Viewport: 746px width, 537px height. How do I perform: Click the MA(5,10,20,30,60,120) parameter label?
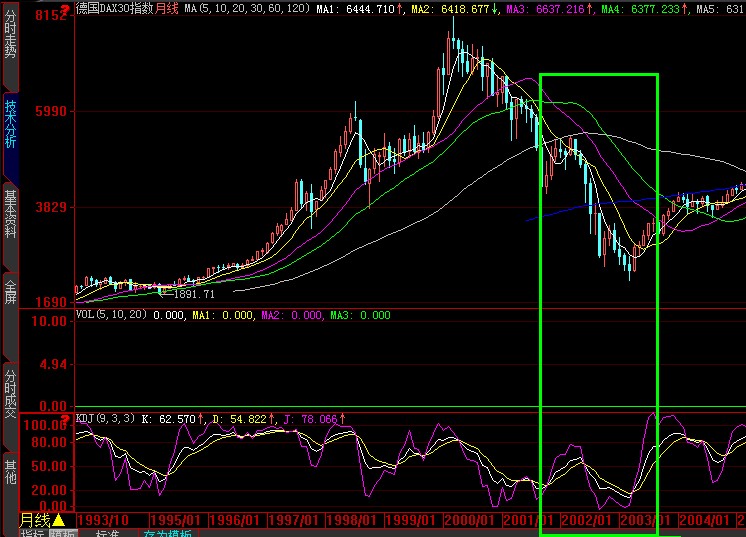click(x=247, y=9)
